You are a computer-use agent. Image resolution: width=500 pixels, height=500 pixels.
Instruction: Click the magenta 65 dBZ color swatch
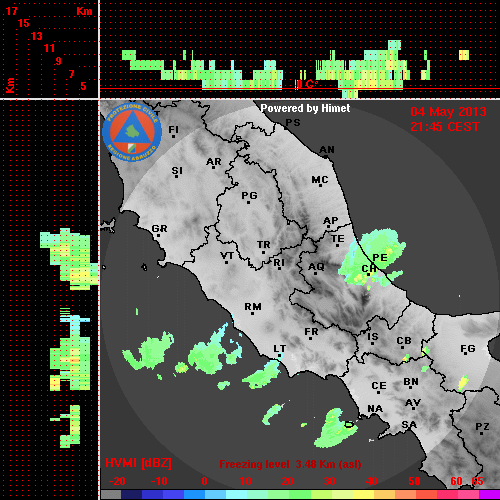pyautogui.click(x=489, y=495)
